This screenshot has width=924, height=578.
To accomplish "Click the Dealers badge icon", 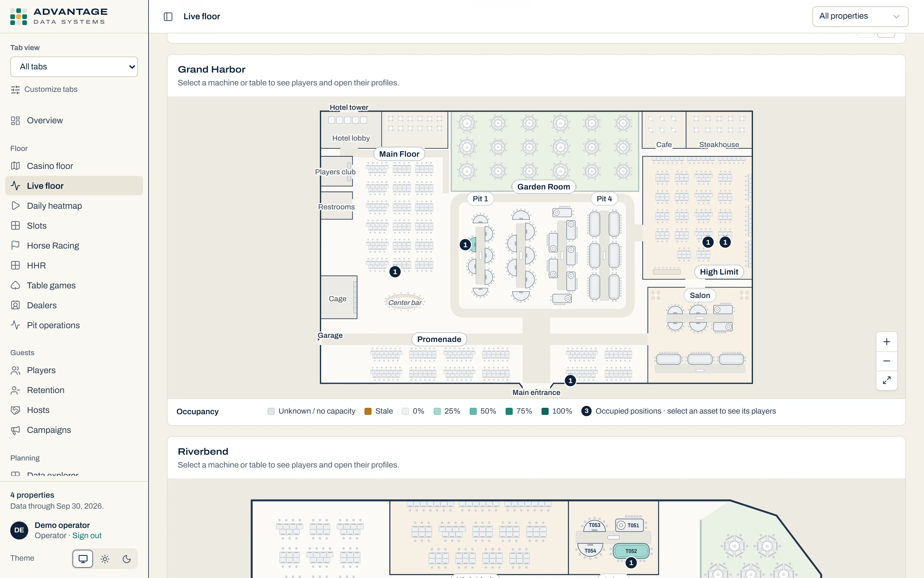I will 15,305.
